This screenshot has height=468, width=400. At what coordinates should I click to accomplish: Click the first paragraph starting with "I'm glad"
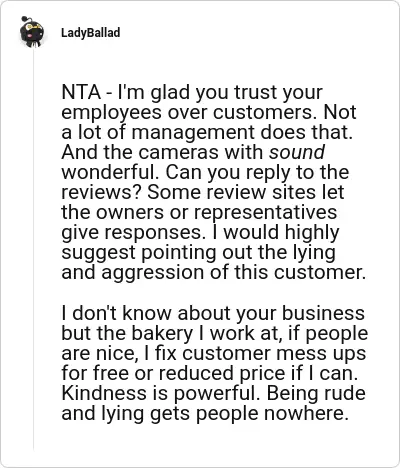point(213,182)
